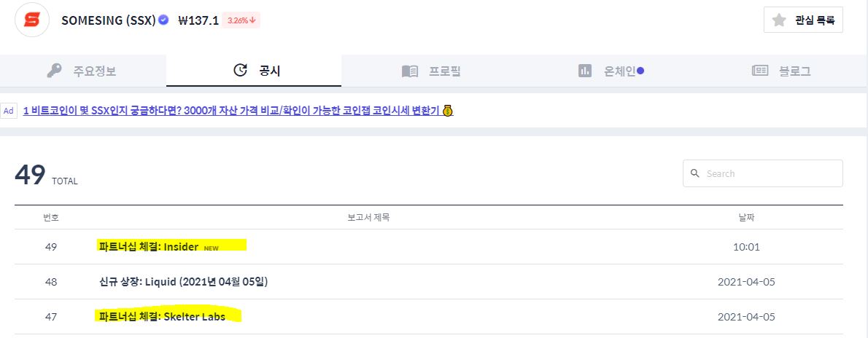
Task: Click the 3.26% price change badge
Action: [241, 20]
